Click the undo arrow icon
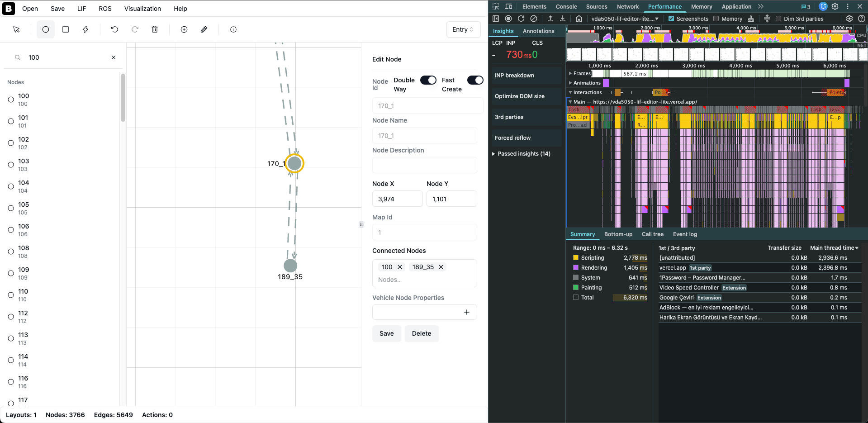 (114, 29)
